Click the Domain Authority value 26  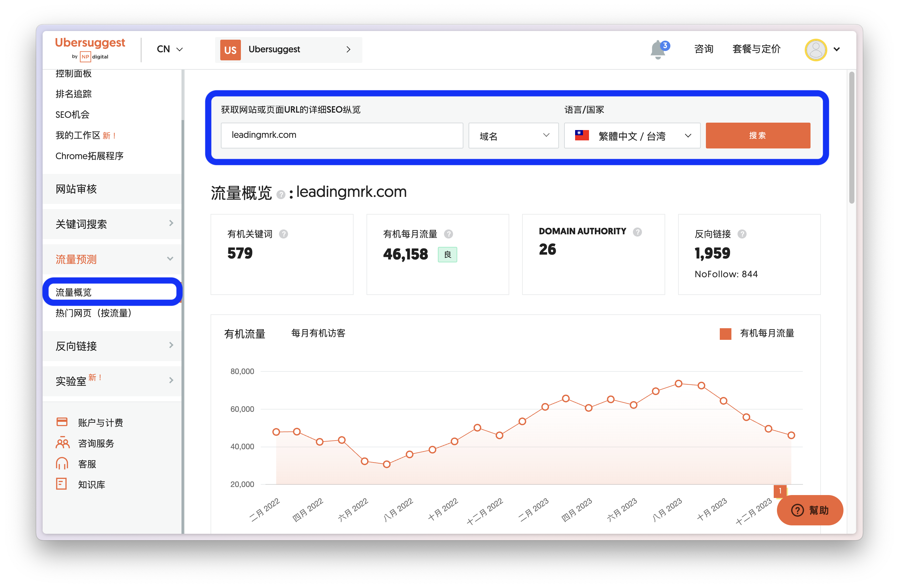pos(547,249)
